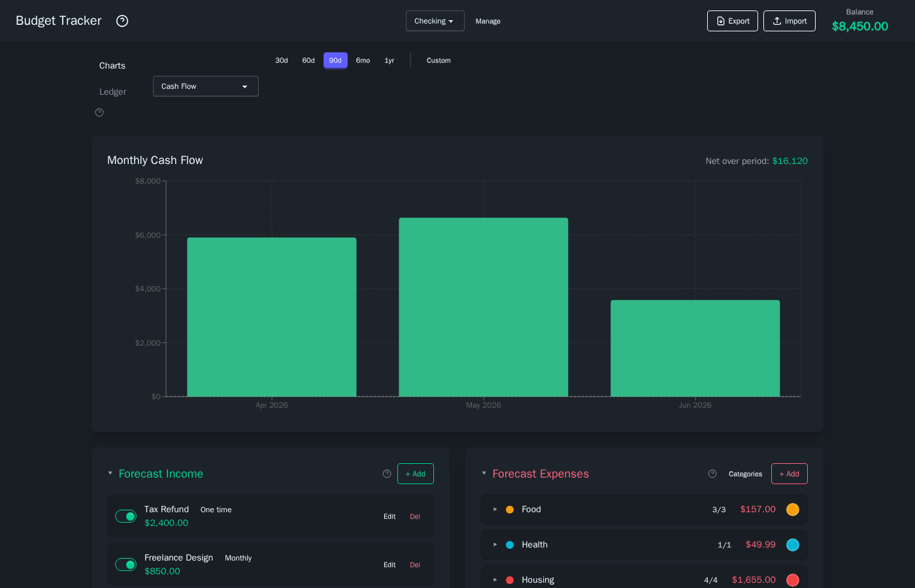Disable the Tax Refund income toggle
Image resolution: width=915 pixels, height=588 pixels.
click(x=125, y=516)
